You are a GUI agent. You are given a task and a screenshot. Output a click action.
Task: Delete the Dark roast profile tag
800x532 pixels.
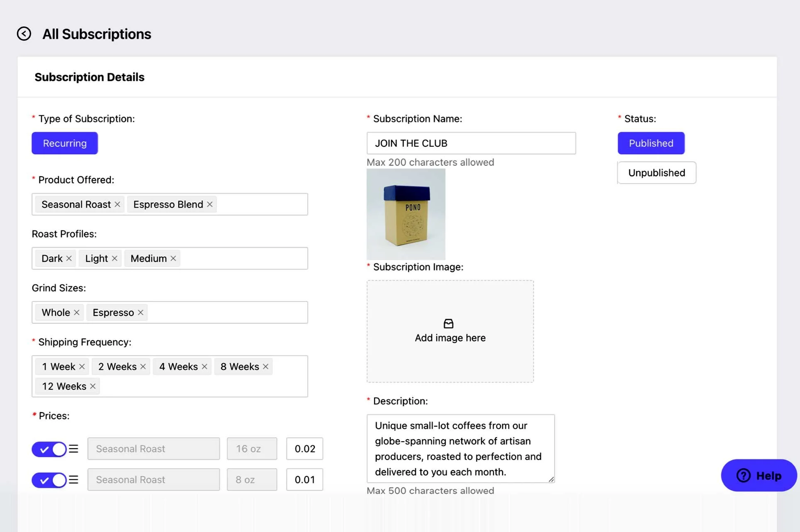pos(69,258)
